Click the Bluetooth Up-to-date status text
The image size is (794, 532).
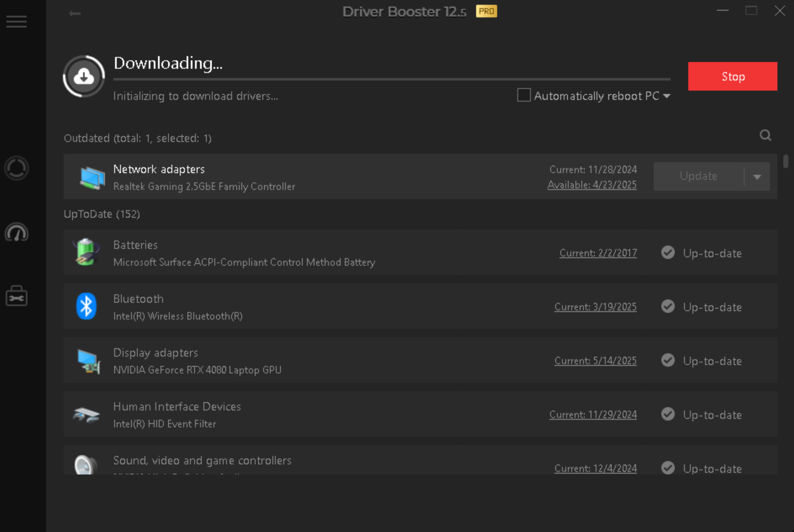pyautogui.click(x=712, y=307)
